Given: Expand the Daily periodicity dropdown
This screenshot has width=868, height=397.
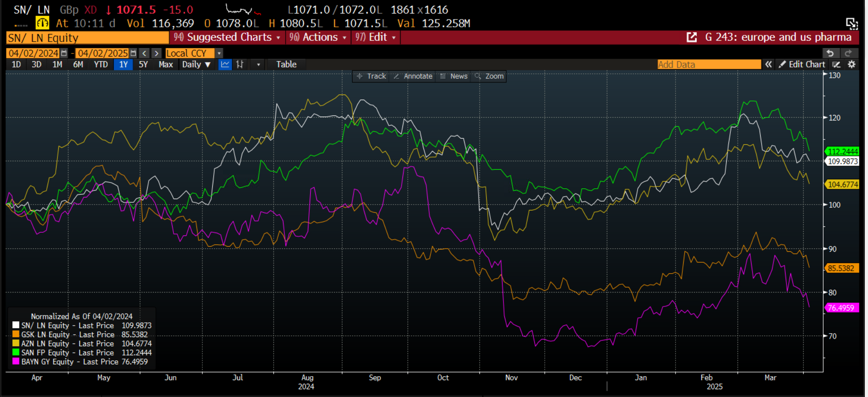Looking at the screenshot, I should [x=196, y=65].
